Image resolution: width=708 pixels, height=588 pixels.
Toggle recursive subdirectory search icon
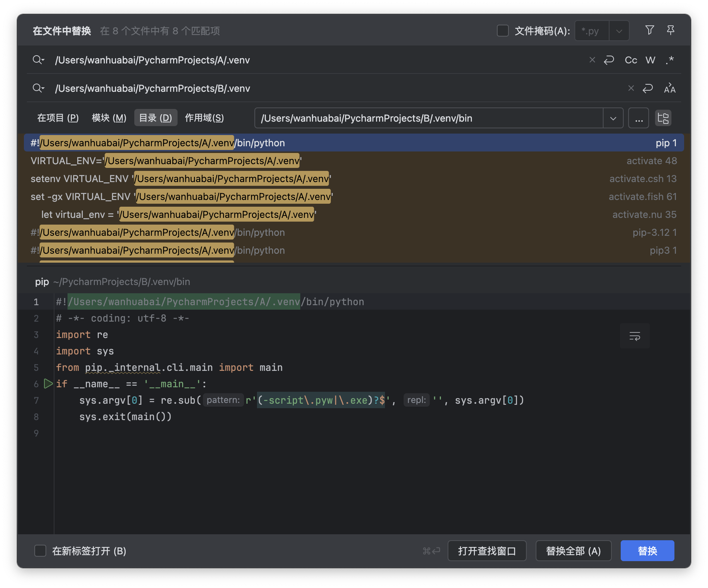tap(663, 118)
